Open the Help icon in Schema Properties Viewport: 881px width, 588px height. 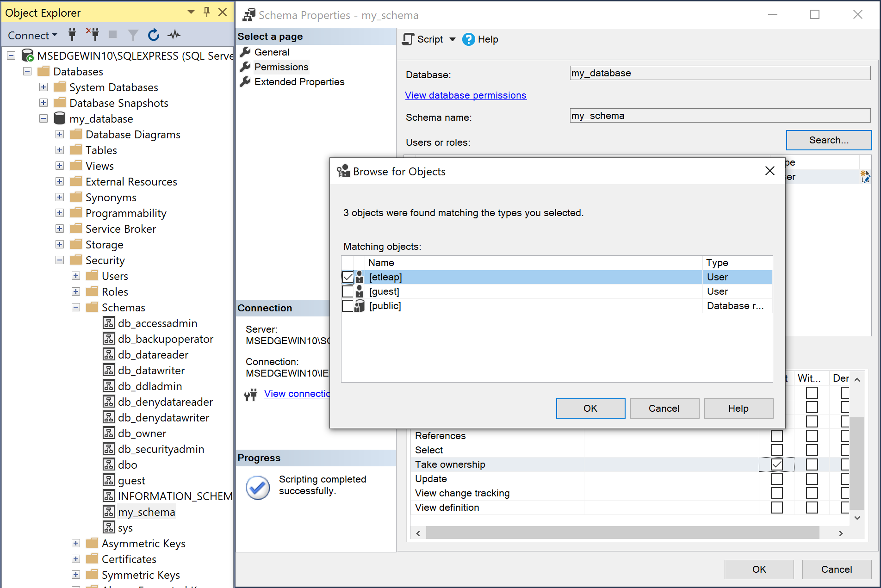(x=468, y=39)
